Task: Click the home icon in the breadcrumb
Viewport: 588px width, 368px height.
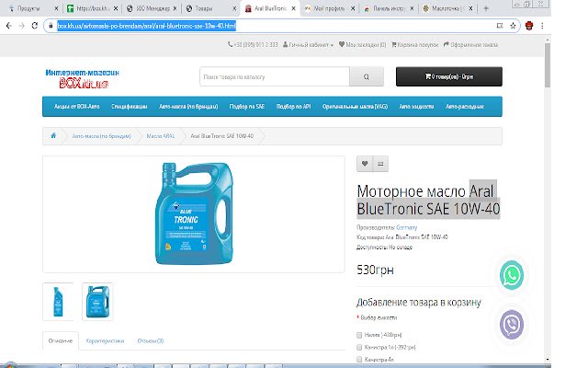Action: [x=53, y=135]
